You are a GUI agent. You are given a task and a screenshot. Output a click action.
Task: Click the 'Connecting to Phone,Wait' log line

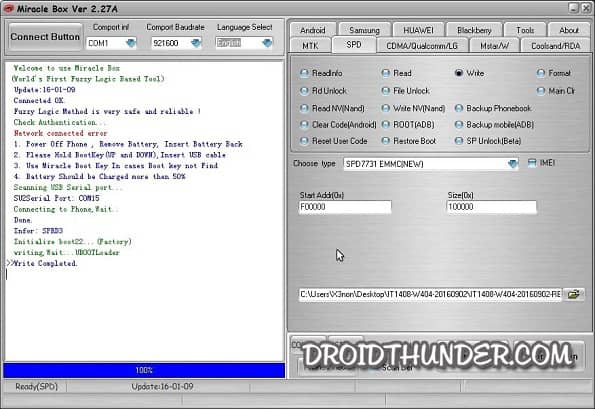[65, 209]
